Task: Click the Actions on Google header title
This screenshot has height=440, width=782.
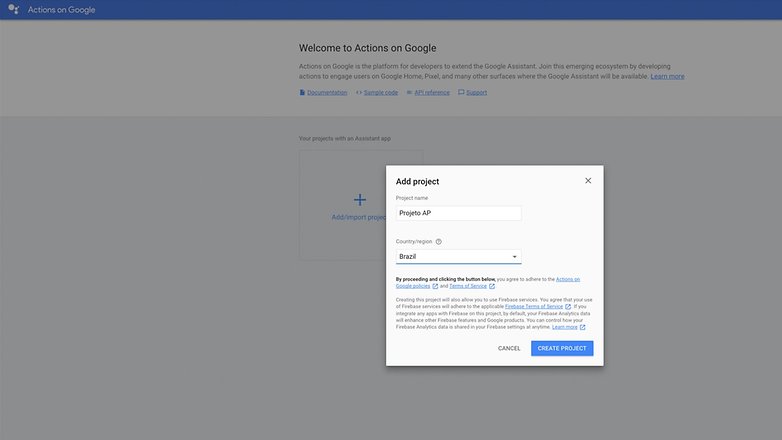Action: (61, 9)
